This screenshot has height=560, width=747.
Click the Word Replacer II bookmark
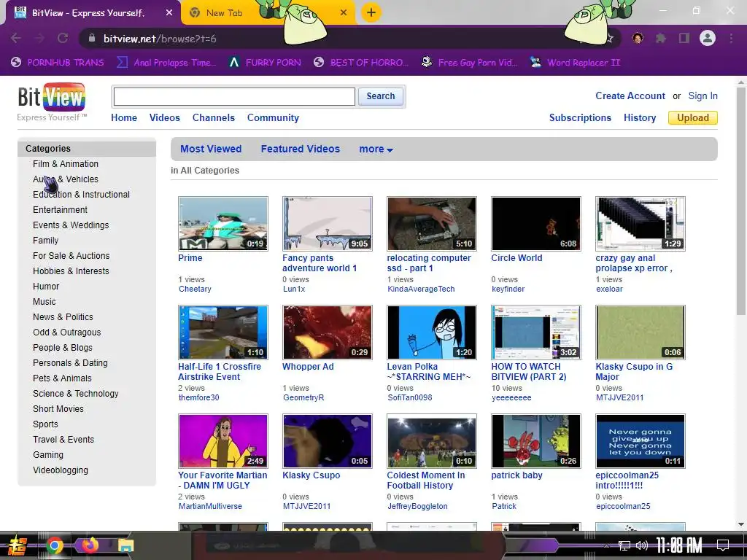(x=576, y=63)
